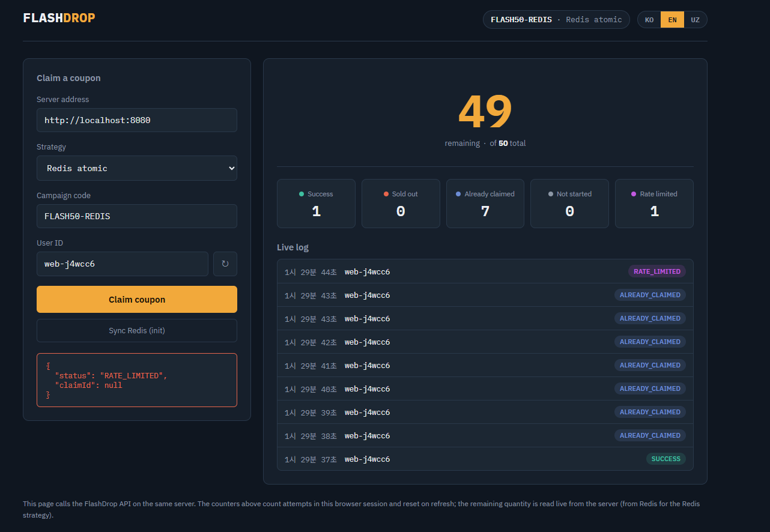The width and height of the screenshot is (770, 532).
Task: Click into the User ID field
Action: pos(123,264)
